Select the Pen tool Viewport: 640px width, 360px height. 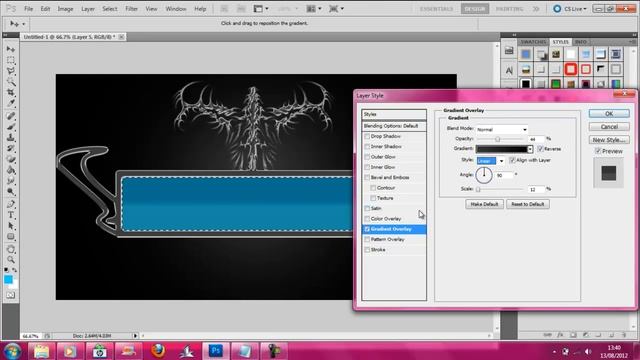pyautogui.click(x=11, y=204)
